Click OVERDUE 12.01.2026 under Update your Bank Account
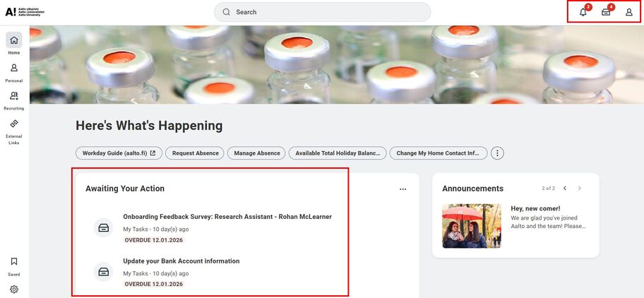 [154, 284]
